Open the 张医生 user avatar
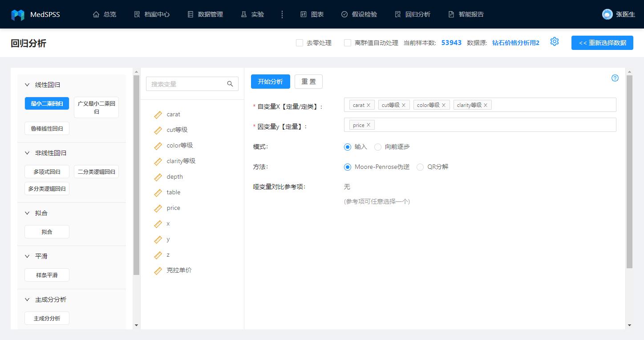The image size is (644, 340). 607,14
